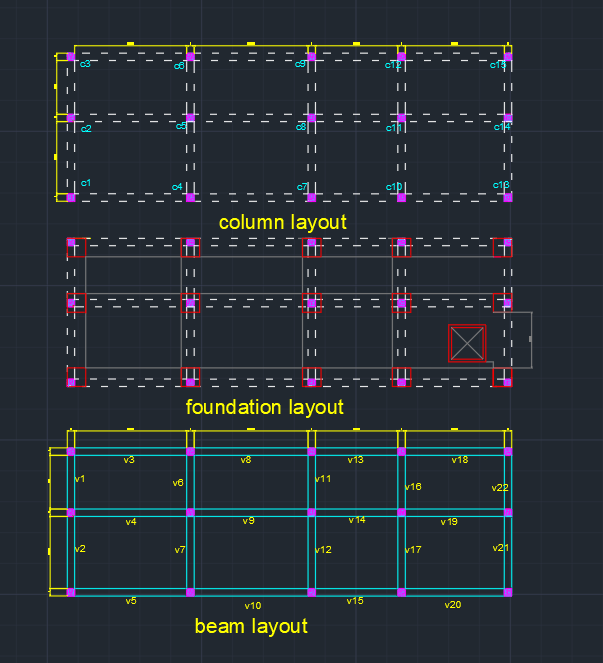Pick the c5 column label

[181, 126]
